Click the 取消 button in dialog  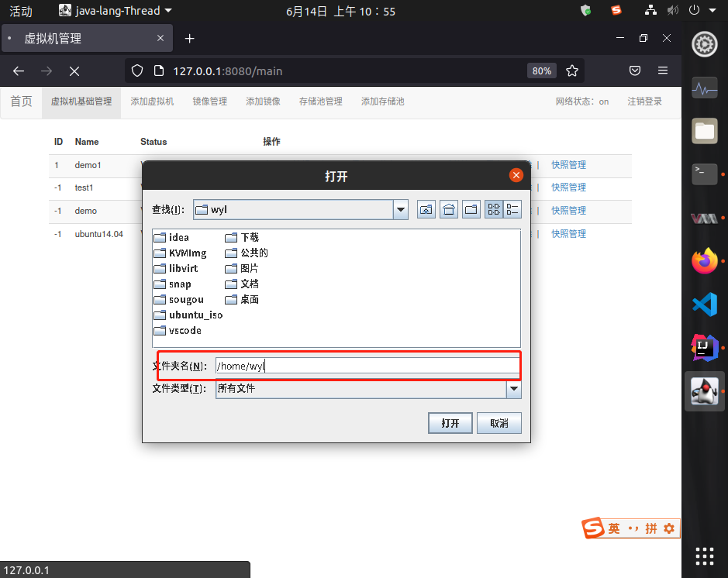[x=499, y=423]
